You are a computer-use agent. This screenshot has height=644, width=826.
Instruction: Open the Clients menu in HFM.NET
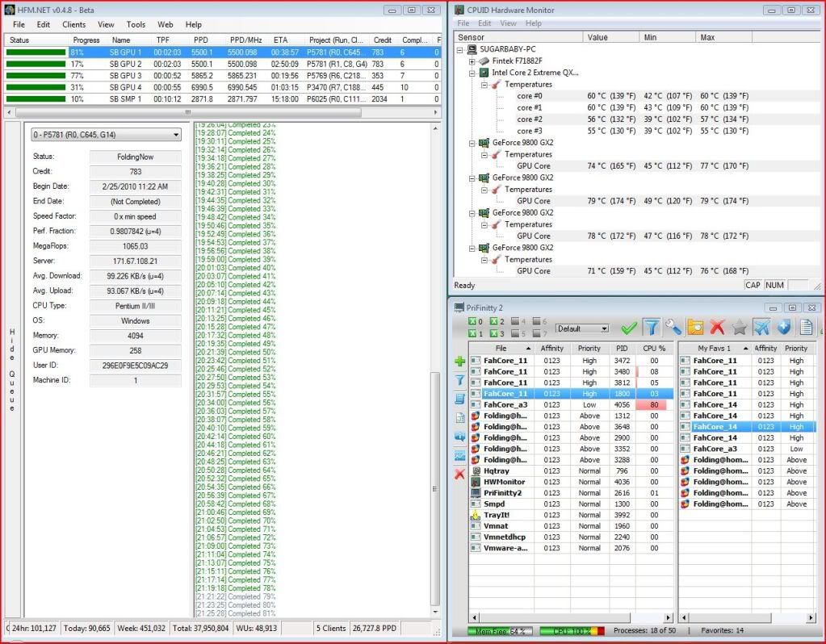[x=73, y=25]
